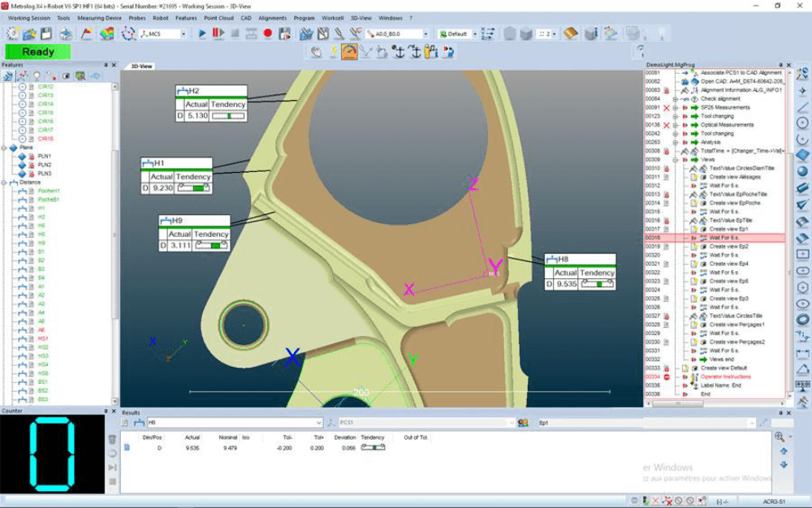Click the trash icon beside the counter
812x508 pixels.
(x=112, y=439)
